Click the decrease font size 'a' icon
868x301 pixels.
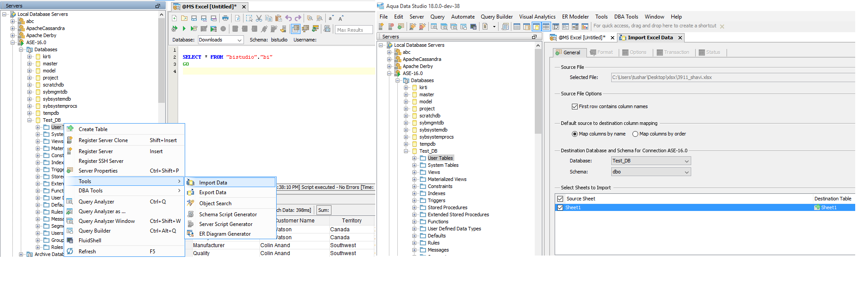(x=331, y=18)
